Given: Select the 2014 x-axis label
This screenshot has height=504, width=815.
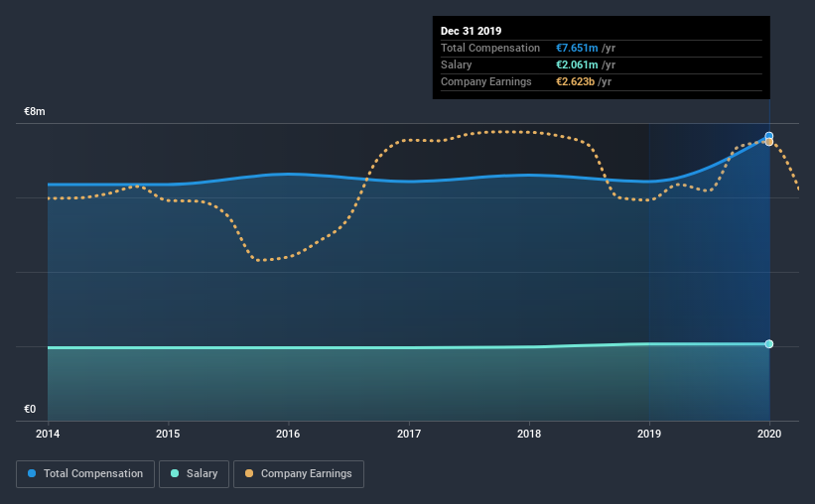Looking at the screenshot, I should point(48,434).
